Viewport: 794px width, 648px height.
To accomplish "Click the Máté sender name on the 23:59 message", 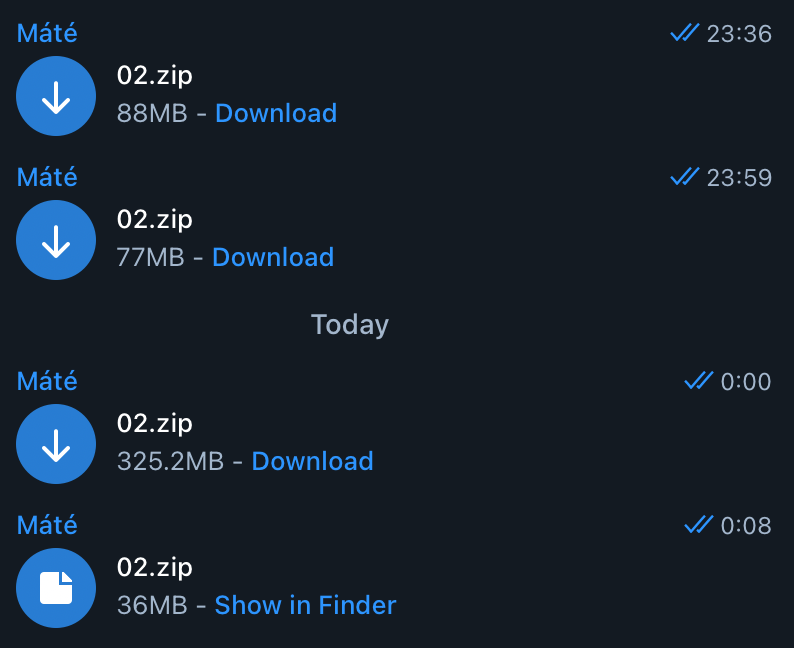I will click(47, 178).
